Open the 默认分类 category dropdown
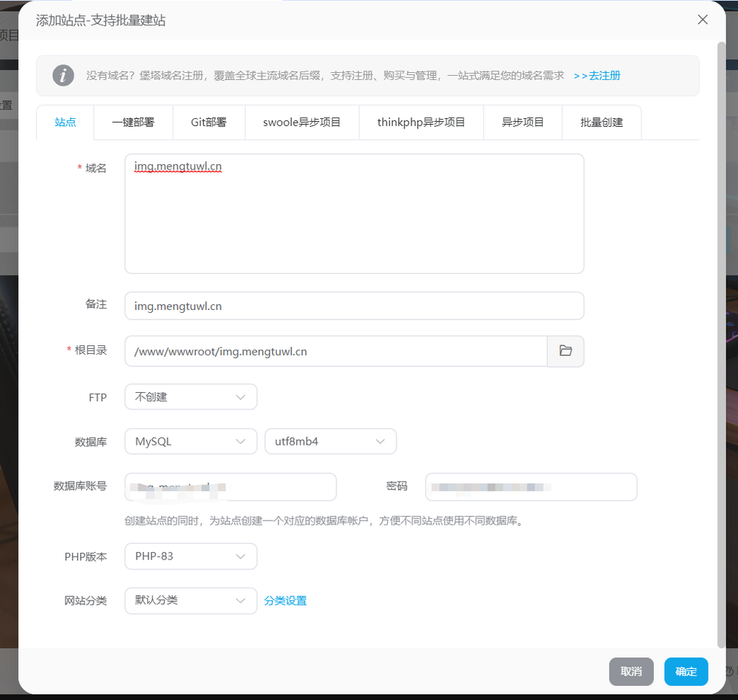 coord(190,601)
